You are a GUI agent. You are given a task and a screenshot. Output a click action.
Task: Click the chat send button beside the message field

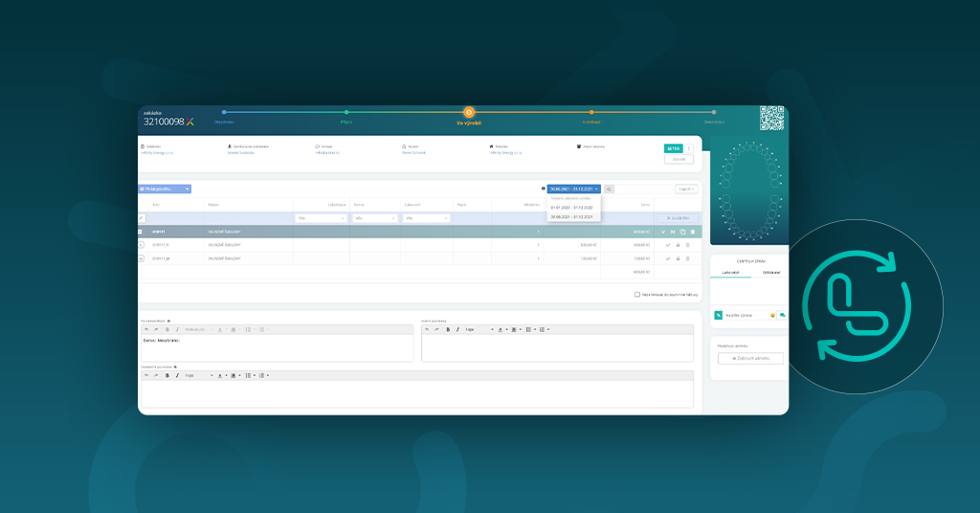click(x=782, y=316)
